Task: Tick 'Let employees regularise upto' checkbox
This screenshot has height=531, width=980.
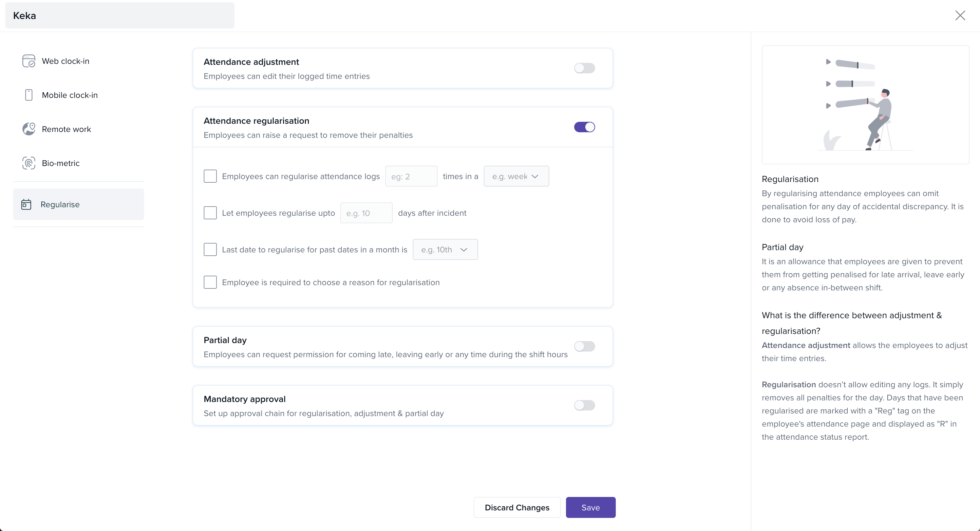Action: coord(210,212)
